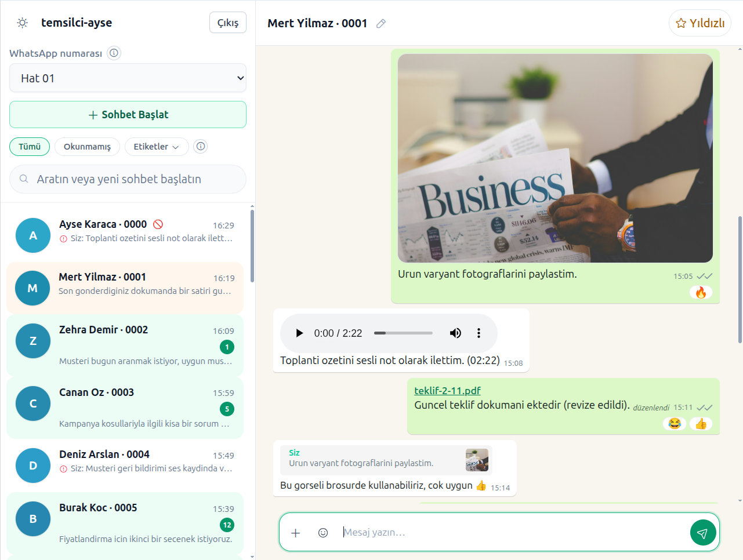Click unread badge 5 on Canan Oz
743x560 pixels.
[x=227, y=409]
